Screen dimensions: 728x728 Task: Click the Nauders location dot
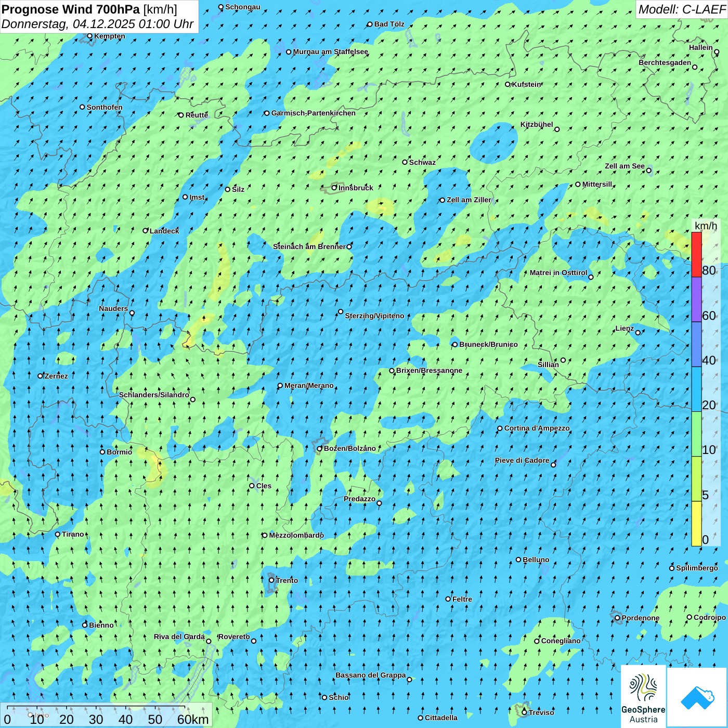132,313
